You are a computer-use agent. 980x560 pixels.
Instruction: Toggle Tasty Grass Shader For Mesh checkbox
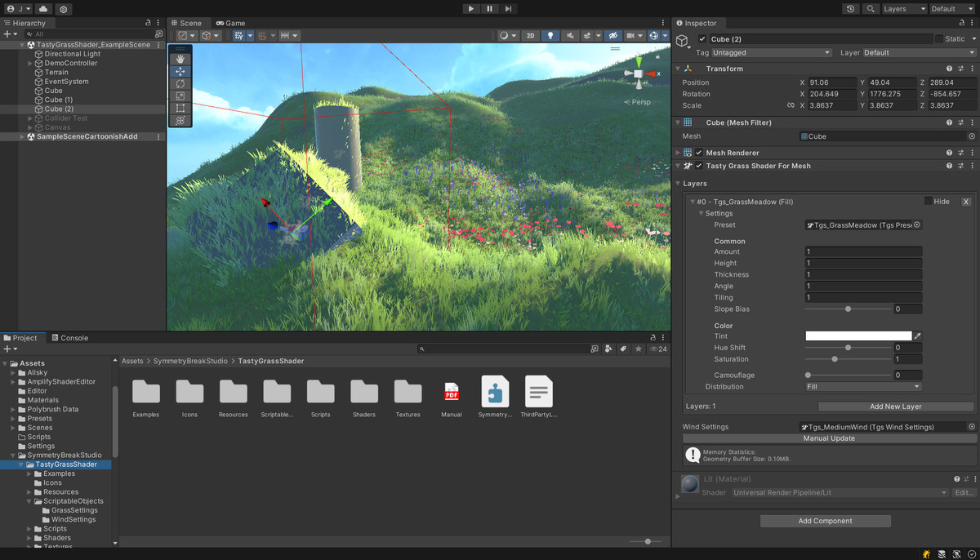(699, 166)
